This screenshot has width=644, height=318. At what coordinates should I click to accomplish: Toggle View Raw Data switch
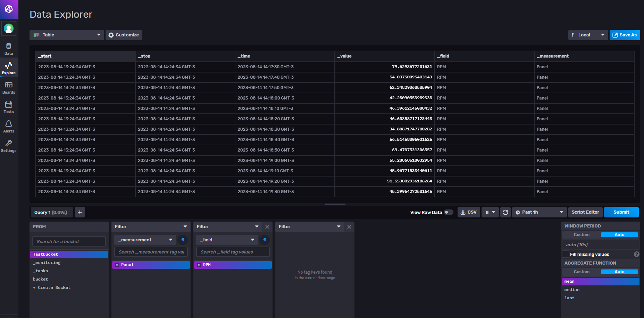coord(448,212)
